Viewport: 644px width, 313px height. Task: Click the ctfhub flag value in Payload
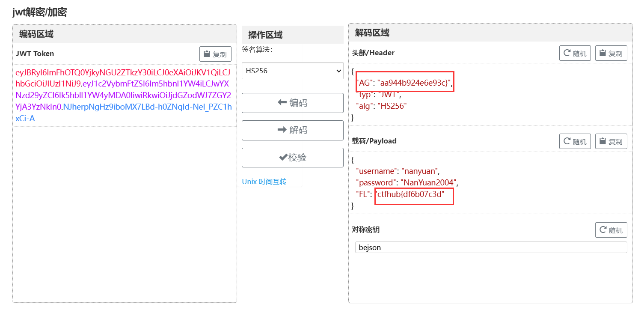414,196
